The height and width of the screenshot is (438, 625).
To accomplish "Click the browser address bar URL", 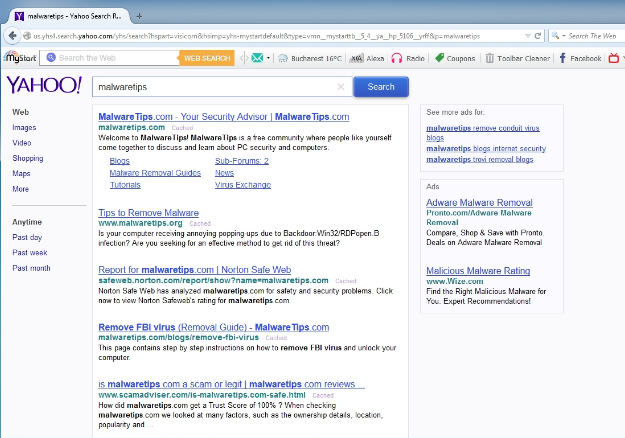I will coord(256,36).
